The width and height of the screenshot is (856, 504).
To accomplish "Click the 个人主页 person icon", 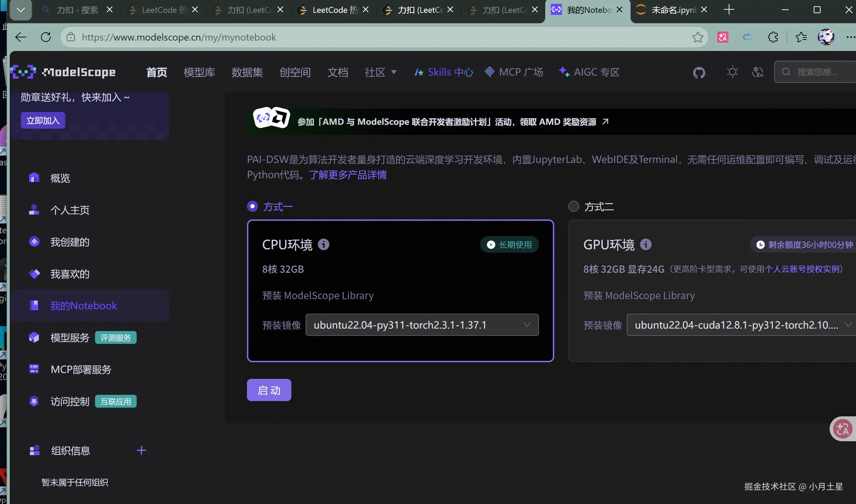I will 34,210.
